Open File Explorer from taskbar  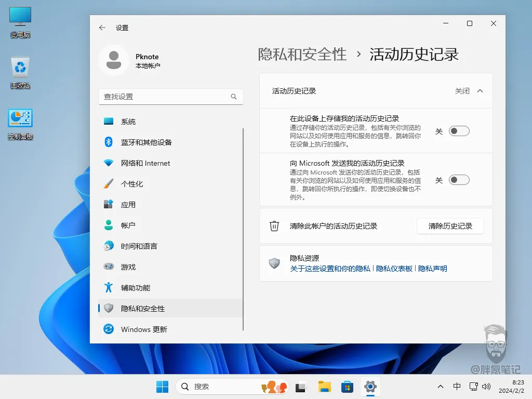coord(324,387)
